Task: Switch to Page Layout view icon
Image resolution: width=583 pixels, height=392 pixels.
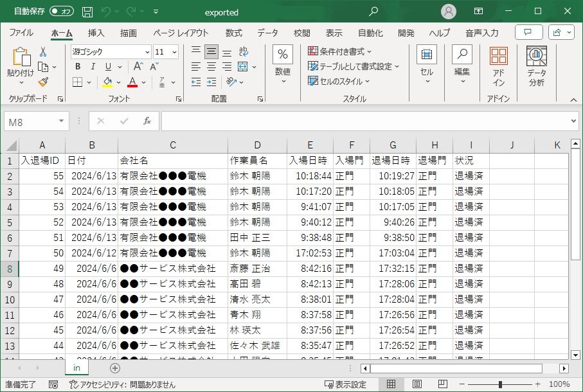Action: click(417, 384)
